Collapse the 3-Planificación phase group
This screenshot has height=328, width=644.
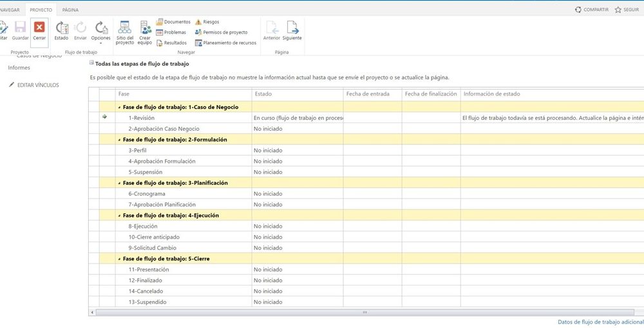pos(120,183)
